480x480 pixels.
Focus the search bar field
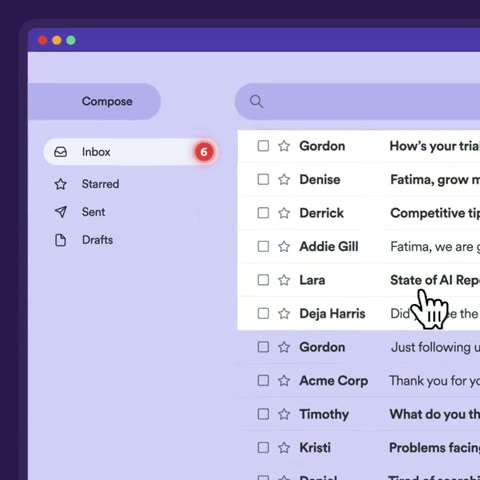[357, 102]
